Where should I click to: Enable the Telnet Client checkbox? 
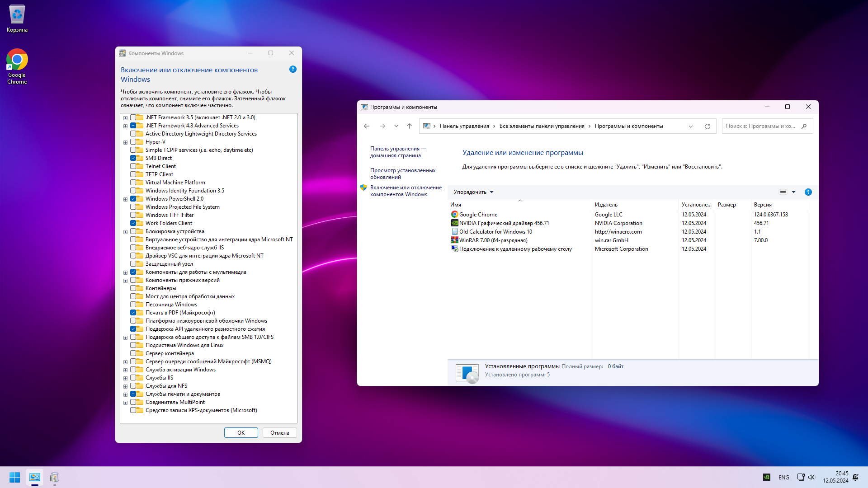click(133, 166)
